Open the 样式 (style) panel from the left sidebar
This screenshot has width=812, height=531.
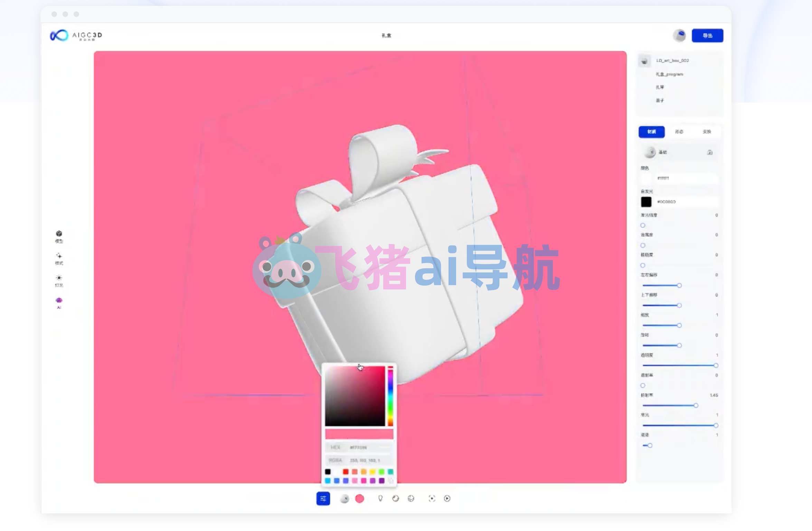(x=59, y=259)
